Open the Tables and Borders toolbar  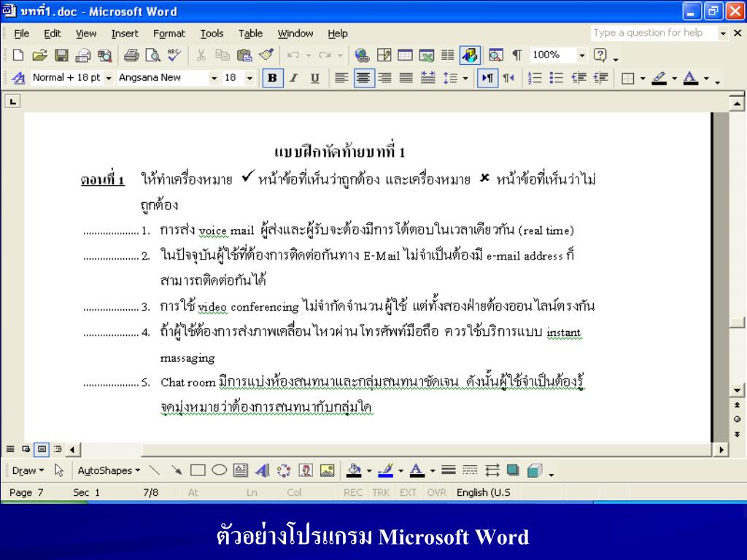[x=384, y=55]
